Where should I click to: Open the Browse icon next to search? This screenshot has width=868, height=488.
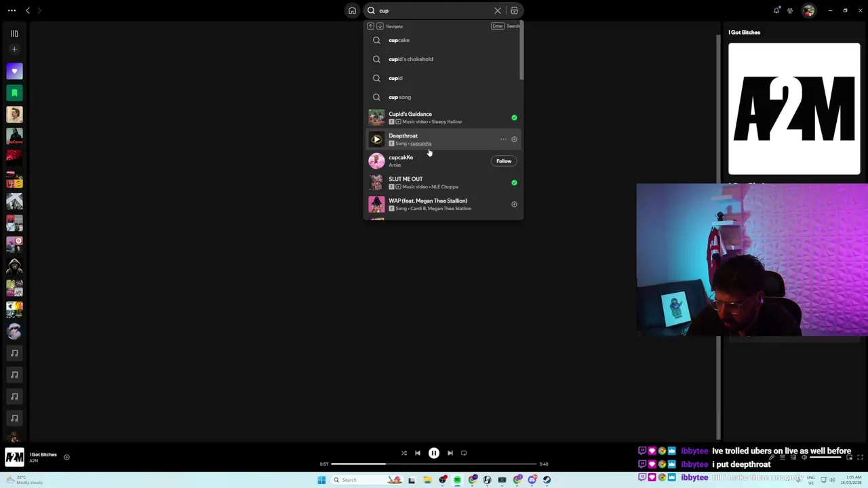514,10
